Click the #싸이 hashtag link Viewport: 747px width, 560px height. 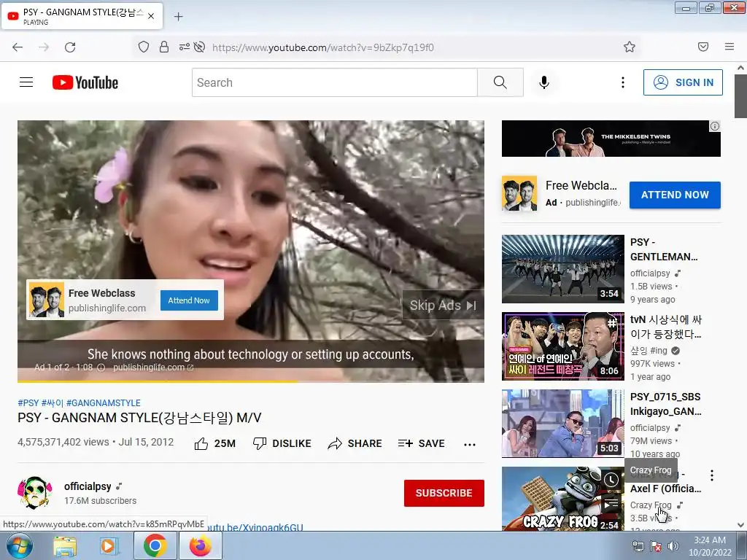(x=53, y=402)
